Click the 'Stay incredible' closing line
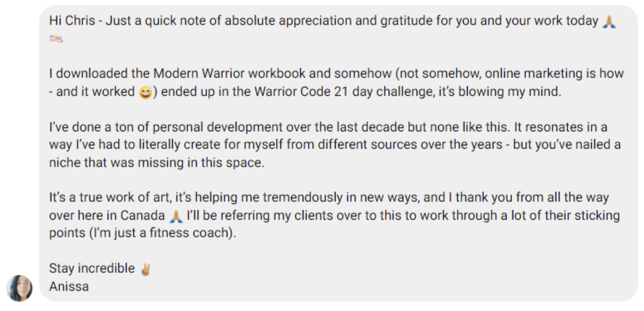Viewport: 644px width, 311px height. click(x=92, y=269)
